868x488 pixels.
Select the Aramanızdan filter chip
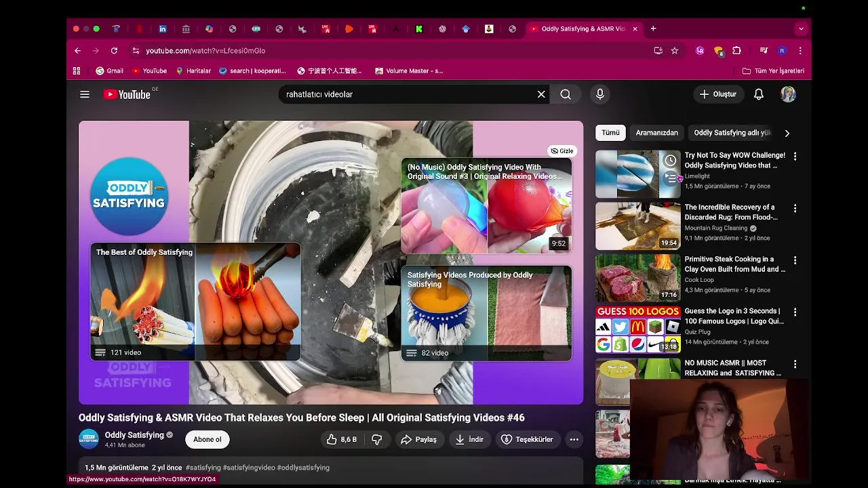click(x=656, y=133)
